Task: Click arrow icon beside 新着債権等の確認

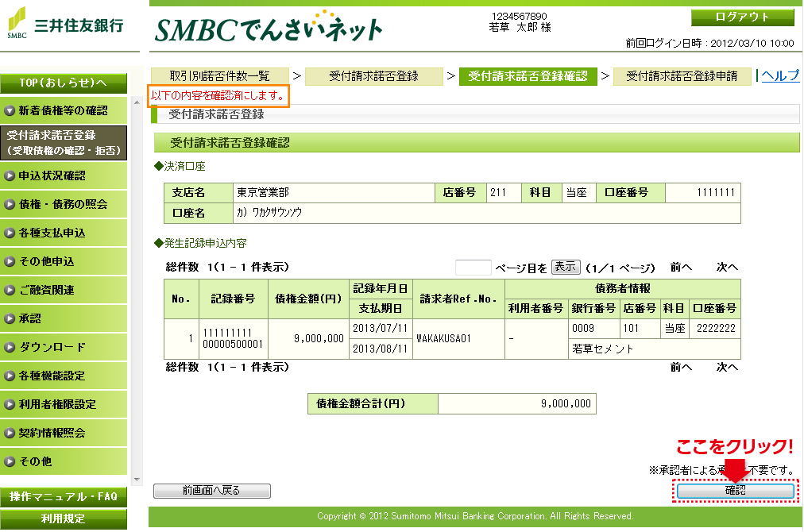Action: 10,110
